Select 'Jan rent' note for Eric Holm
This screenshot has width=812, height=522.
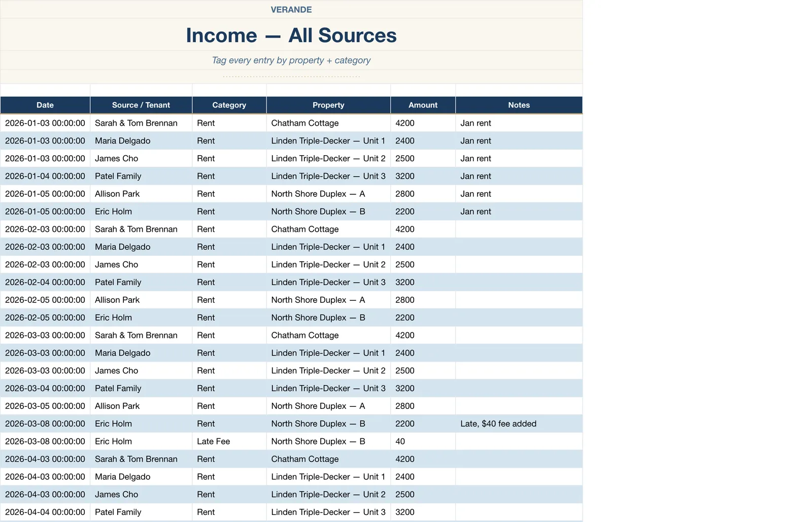click(519, 212)
